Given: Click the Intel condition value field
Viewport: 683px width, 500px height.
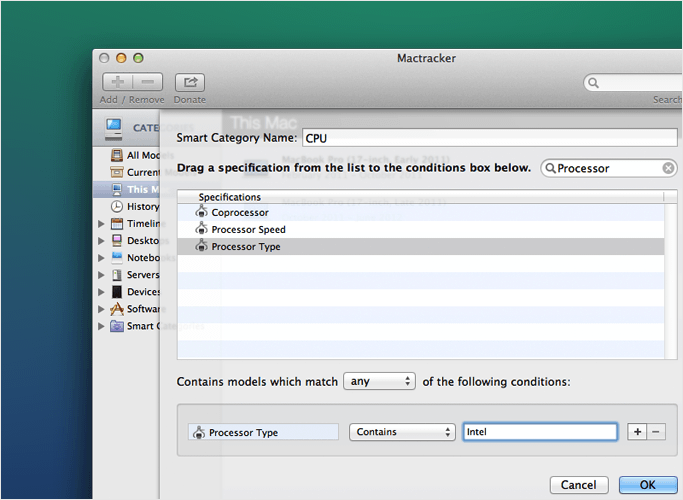Looking at the screenshot, I should tap(540, 432).
